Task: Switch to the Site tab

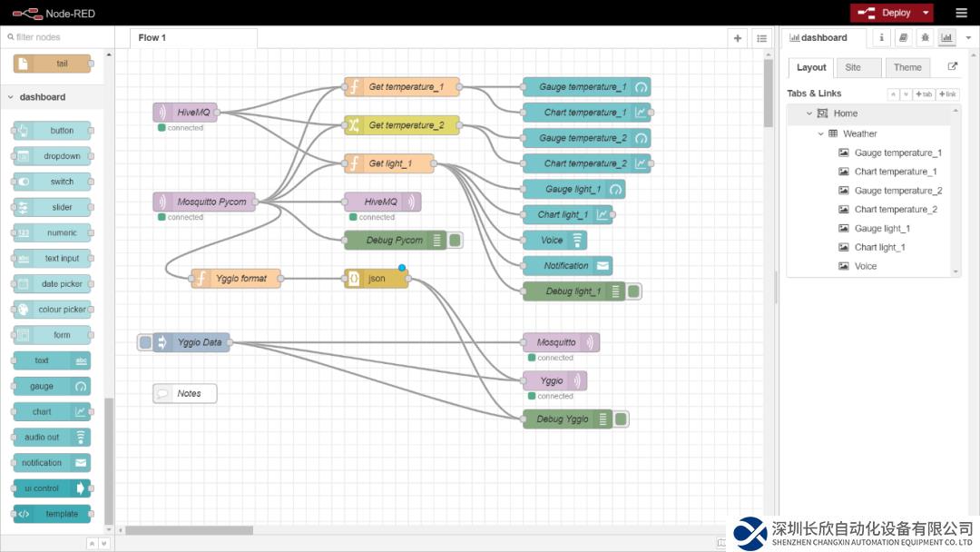Action: 853,67
